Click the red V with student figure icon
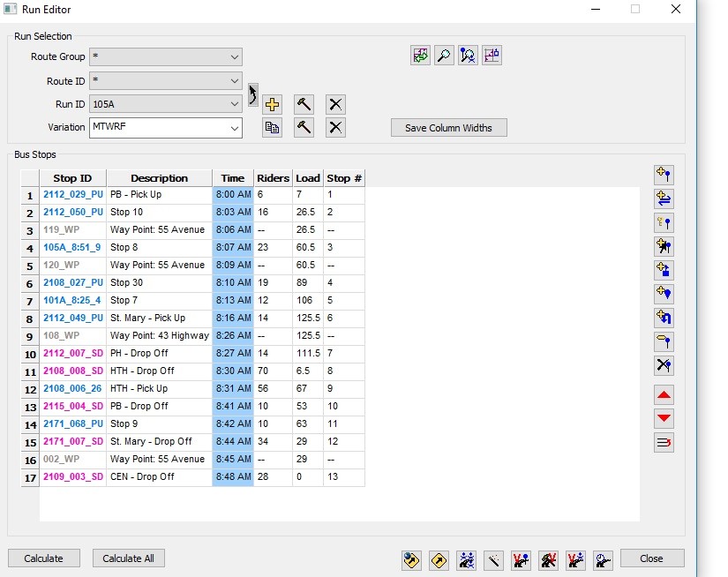The width and height of the screenshot is (728, 577). [575, 560]
